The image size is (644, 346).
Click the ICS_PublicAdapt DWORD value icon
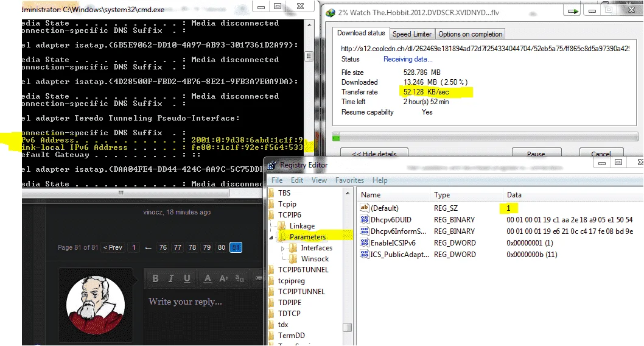pyautogui.click(x=364, y=254)
